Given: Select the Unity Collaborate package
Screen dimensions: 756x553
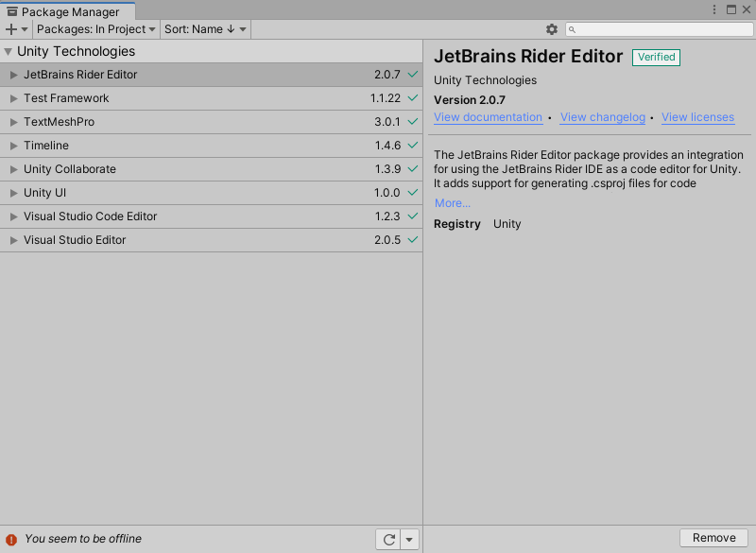Looking at the screenshot, I should 211,169.
